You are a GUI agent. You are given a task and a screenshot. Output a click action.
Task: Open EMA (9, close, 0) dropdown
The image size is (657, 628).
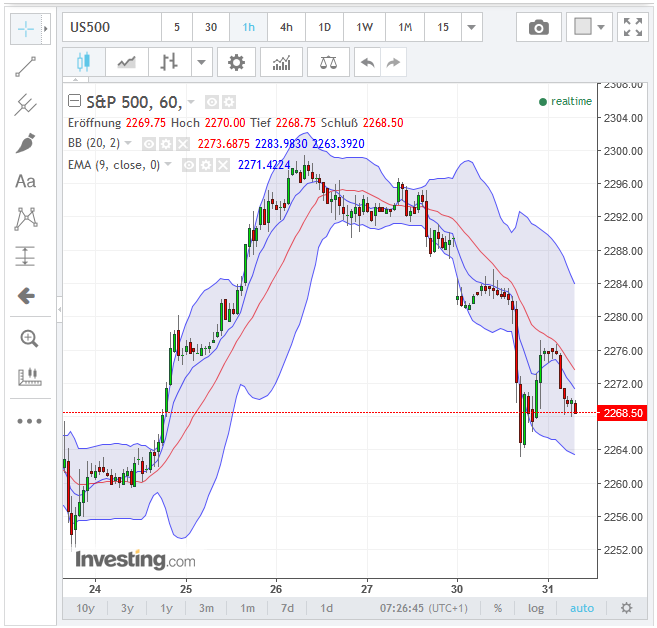168,164
